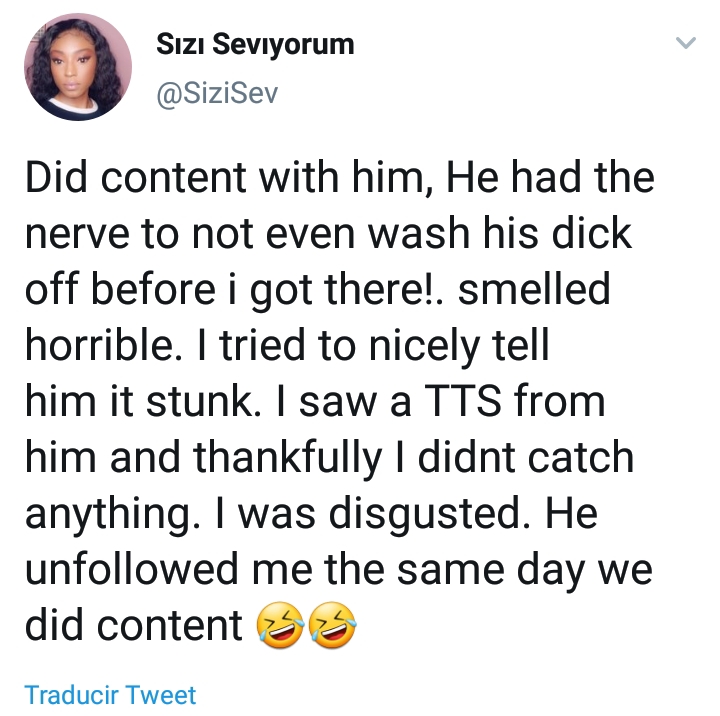Click the word "unfollowed" in the tweet text
Image resolution: width=720 pixels, height=716 pixels.
132,569
